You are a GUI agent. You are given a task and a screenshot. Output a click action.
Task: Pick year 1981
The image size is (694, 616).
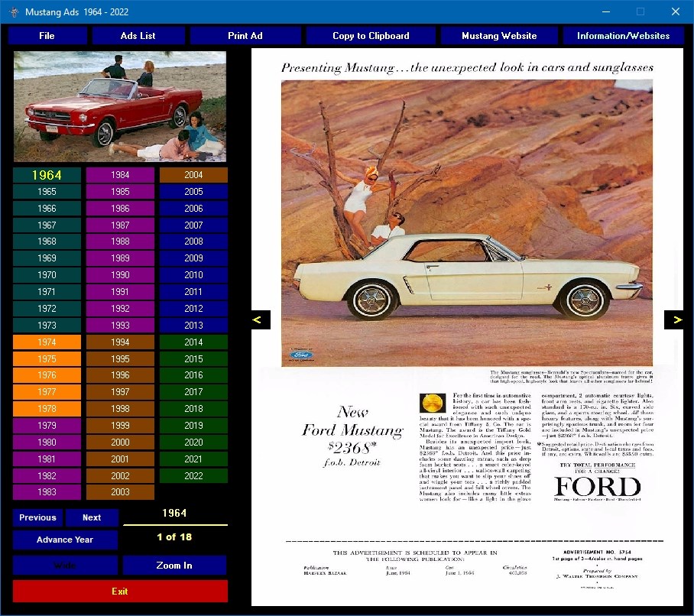47,459
